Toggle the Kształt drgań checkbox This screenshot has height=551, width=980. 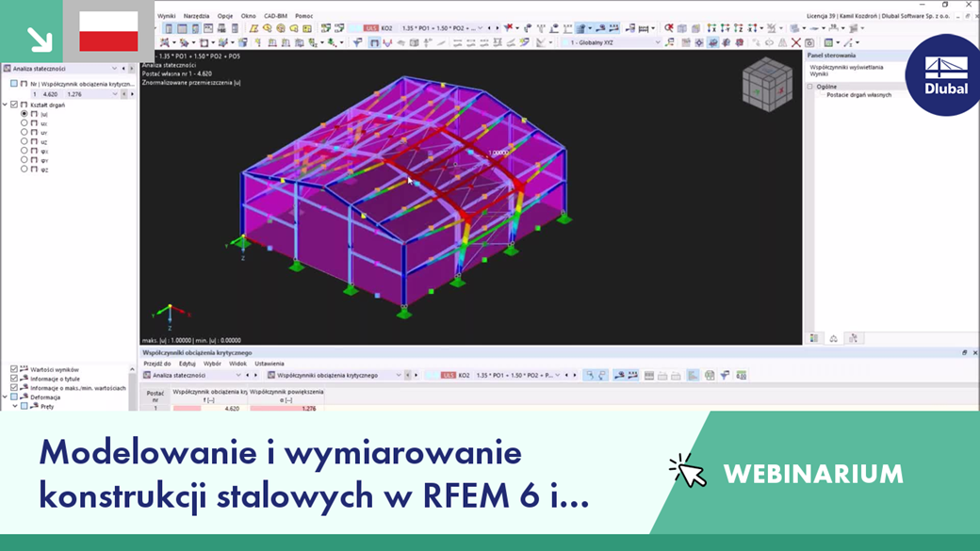point(14,105)
